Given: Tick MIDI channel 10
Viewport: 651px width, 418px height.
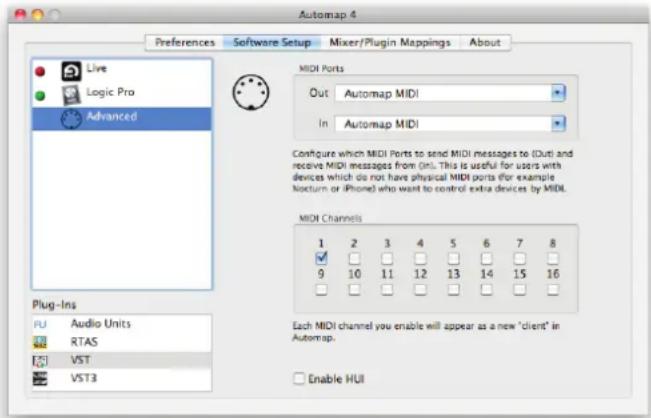Looking at the screenshot, I should point(354,289).
